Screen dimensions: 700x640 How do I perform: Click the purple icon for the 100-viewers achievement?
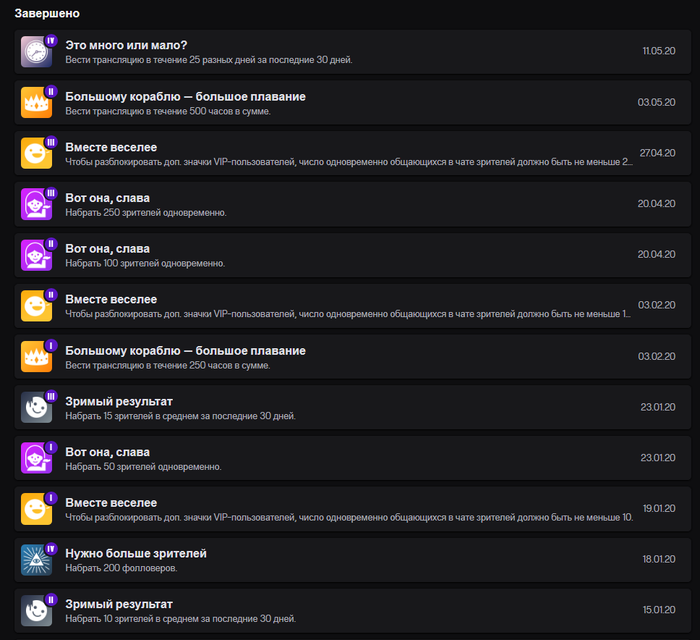pyautogui.click(x=37, y=255)
